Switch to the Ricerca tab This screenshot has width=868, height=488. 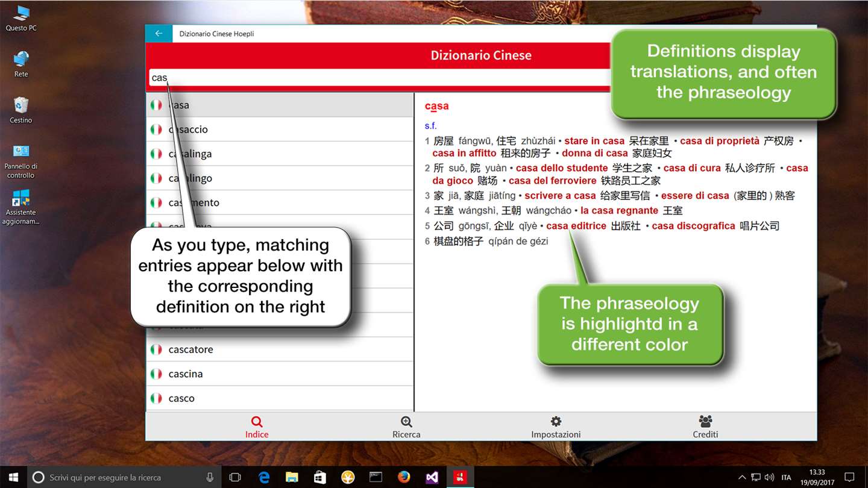click(406, 427)
